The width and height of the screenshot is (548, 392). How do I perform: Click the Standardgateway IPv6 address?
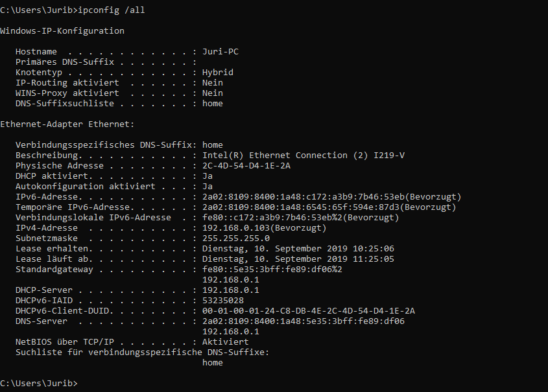tap(272, 270)
